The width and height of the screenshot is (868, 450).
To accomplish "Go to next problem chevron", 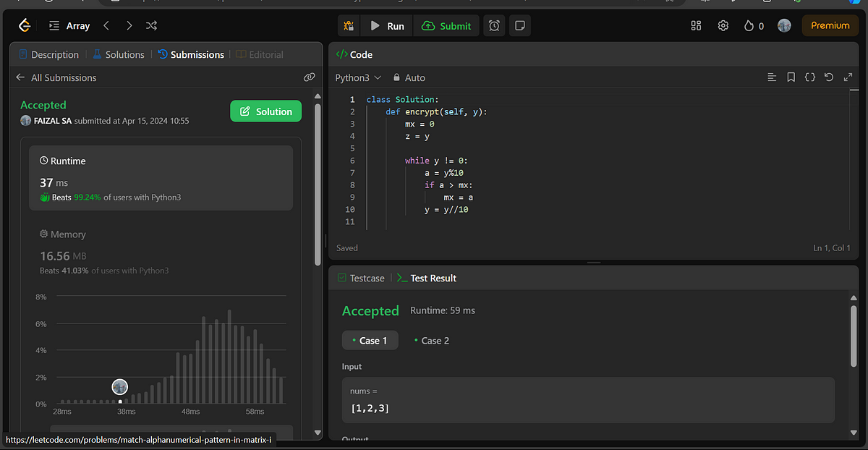I will (x=129, y=25).
